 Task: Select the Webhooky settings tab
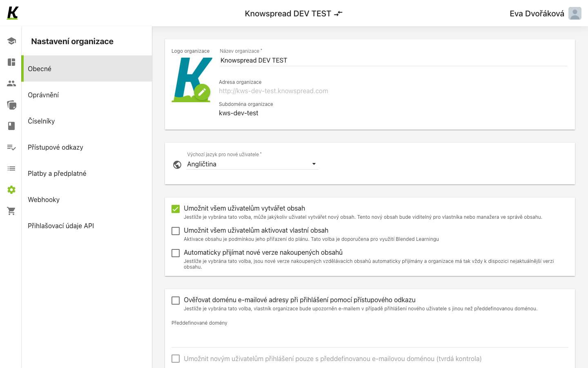87,200
